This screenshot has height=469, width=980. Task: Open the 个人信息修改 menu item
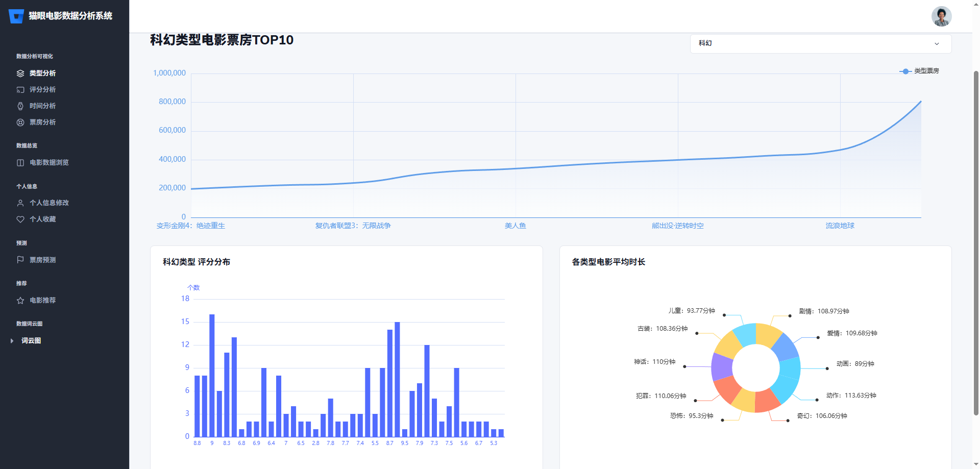click(49, 203)
